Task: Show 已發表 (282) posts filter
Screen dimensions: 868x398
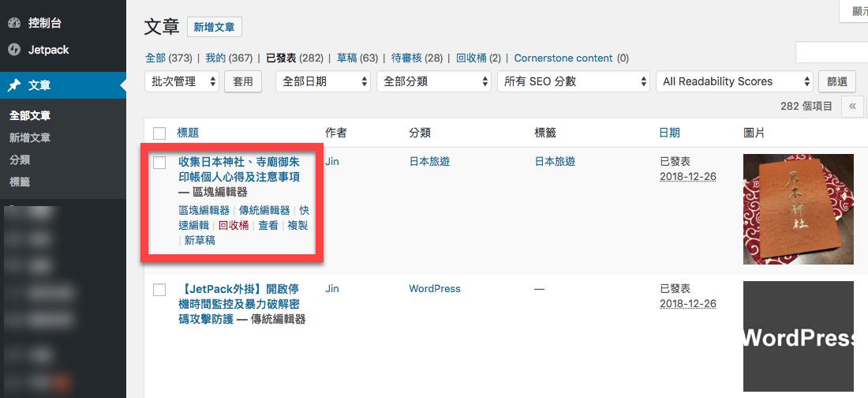Action: tap(294, 58)
